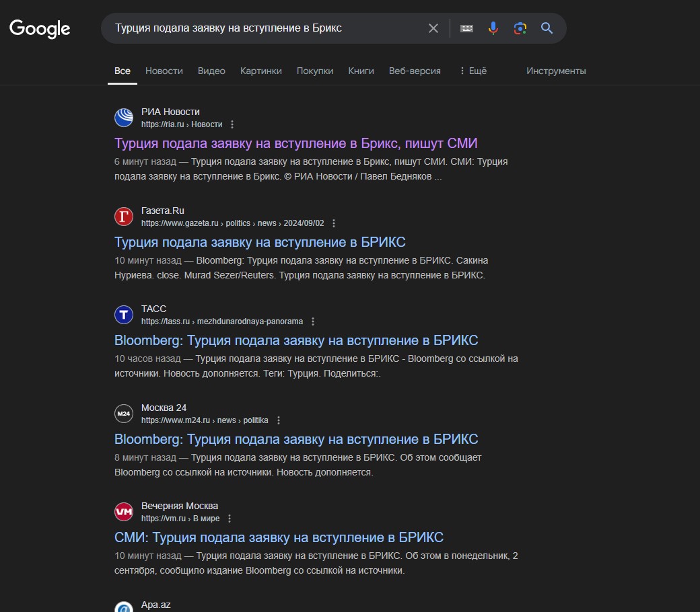
Task: Open three-dot menu for Газета.Ru result
Action: (x=334, y=223)
